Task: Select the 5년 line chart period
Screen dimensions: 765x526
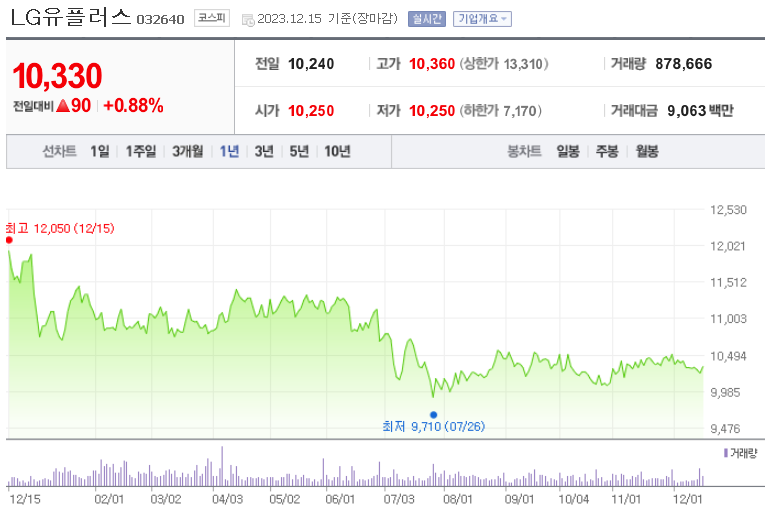Action: (299, 151)
